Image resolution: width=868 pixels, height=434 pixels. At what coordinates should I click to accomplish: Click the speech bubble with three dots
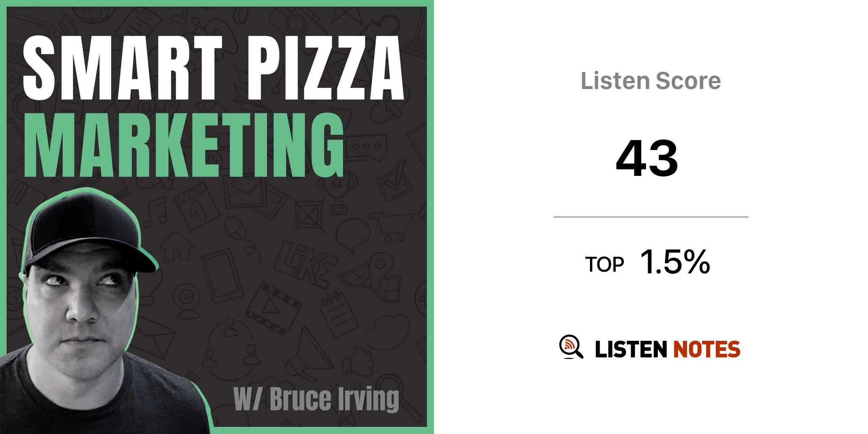coord(367,147)
